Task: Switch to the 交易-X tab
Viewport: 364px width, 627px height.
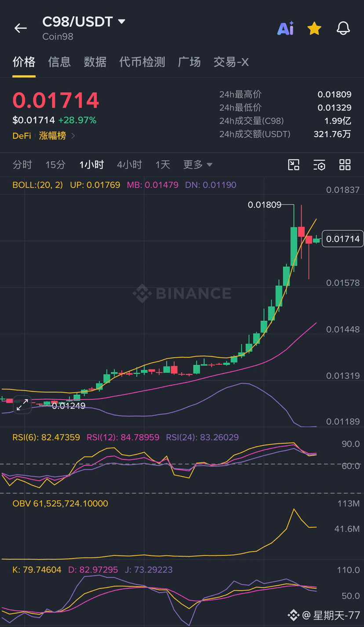Action: point(231,62)
